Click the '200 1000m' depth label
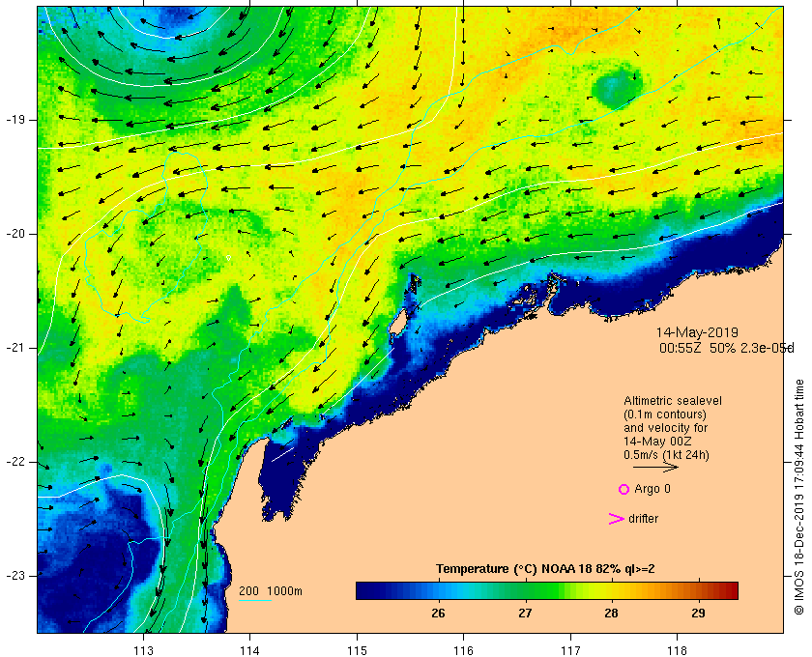The image size is (812, 657). (x=271, y=590)
